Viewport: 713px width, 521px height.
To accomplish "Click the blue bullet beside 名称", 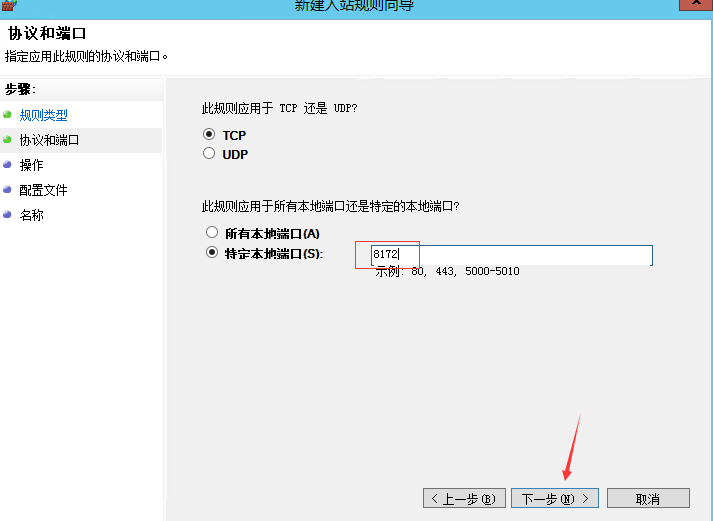I will 7,215.
